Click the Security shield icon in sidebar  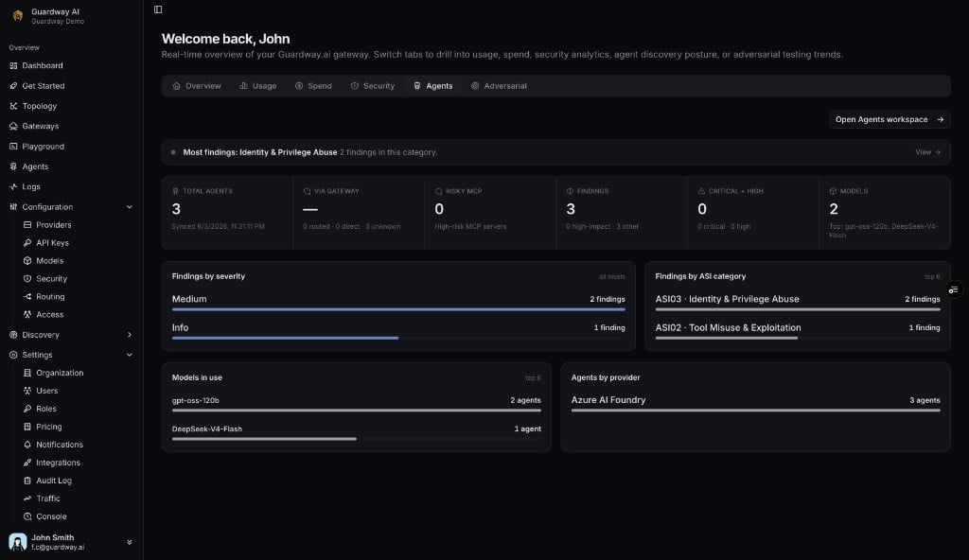pos(27,279)
